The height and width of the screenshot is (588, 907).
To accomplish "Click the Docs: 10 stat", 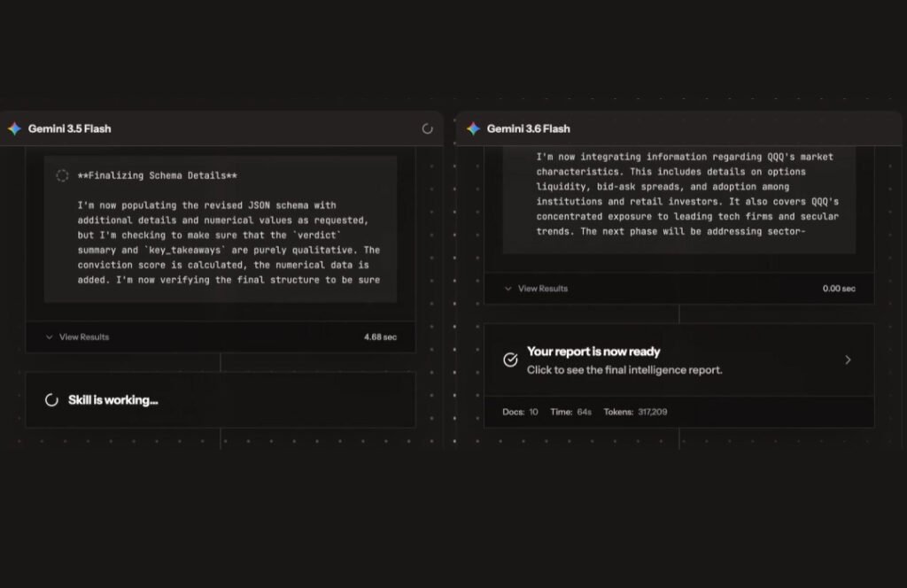I will coord(520,412).
